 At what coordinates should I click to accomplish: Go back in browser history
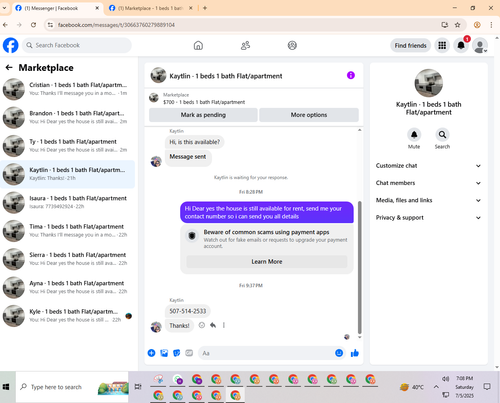point(6,25)
